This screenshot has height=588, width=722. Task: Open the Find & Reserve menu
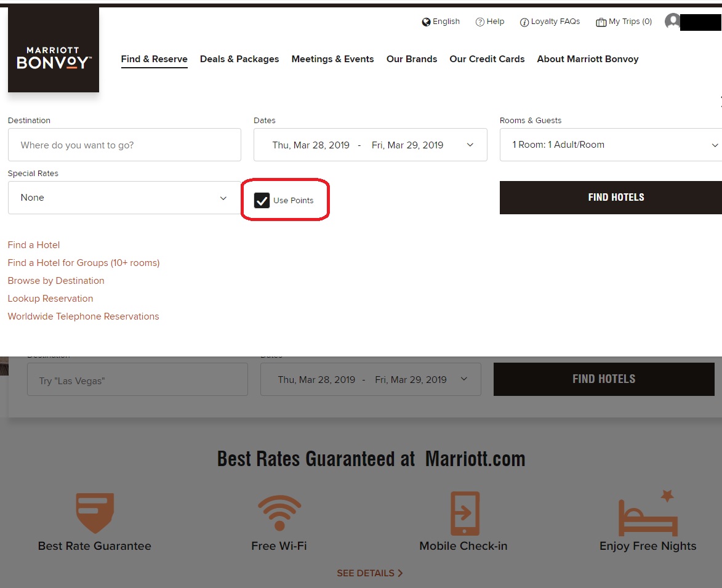[154, 59]
